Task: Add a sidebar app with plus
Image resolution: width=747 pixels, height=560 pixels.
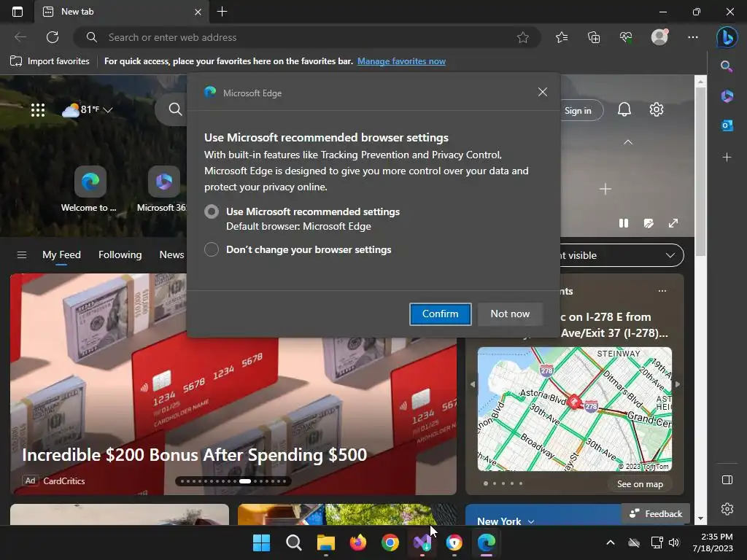Action: coord(727,157)
